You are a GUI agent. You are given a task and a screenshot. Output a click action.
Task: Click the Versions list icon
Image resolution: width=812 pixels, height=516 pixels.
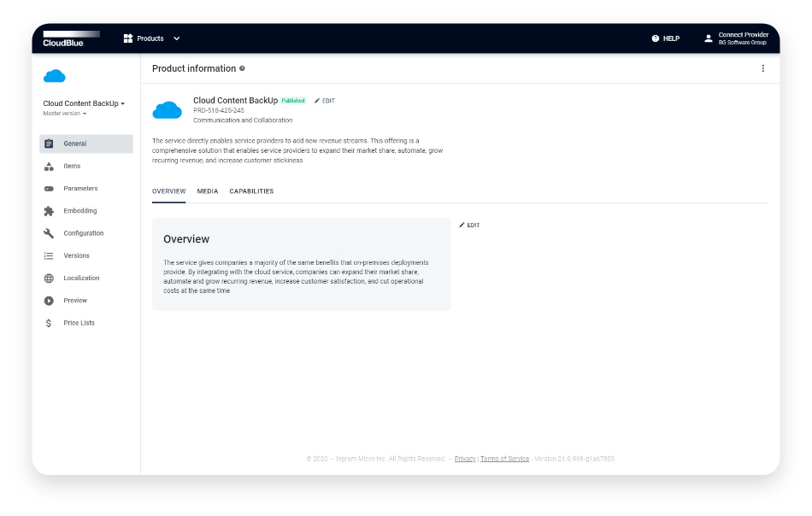49,255
